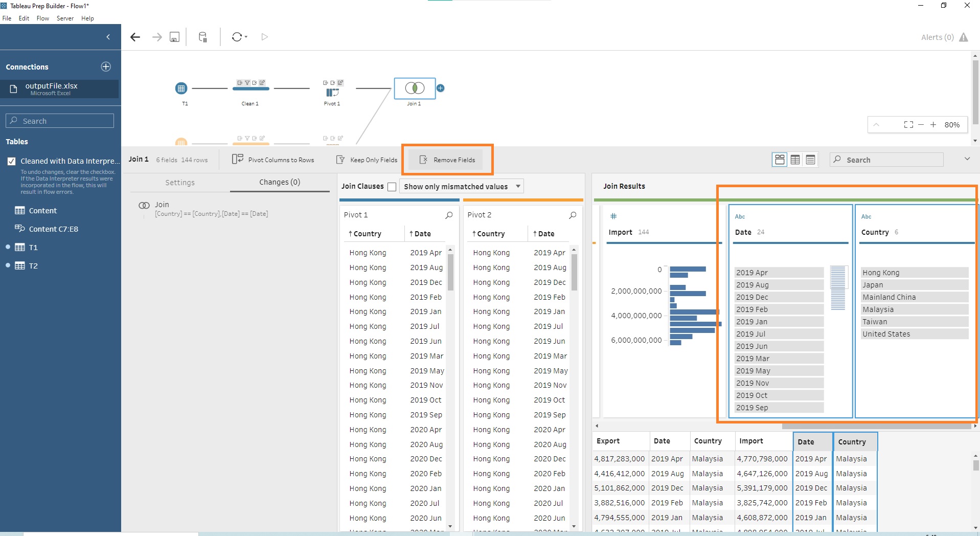
Task: Run the flow with play icon
Action: [264, 37]
